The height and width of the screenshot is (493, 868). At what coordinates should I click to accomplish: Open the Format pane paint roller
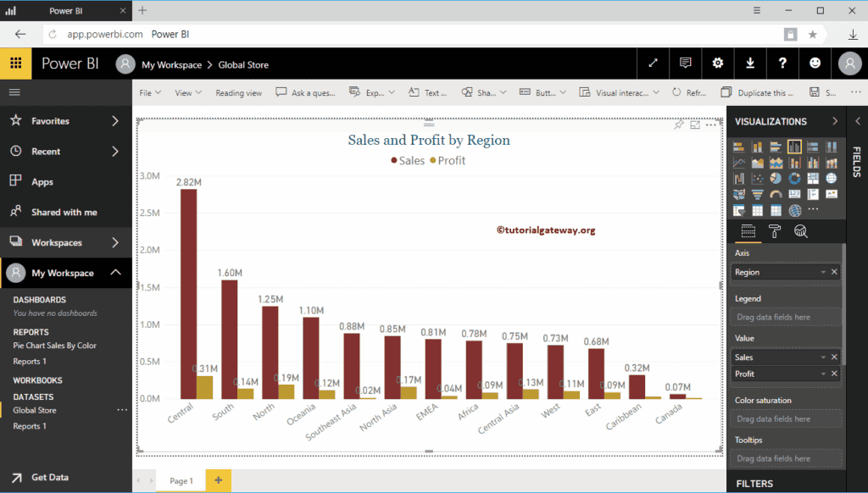point(774,230)
